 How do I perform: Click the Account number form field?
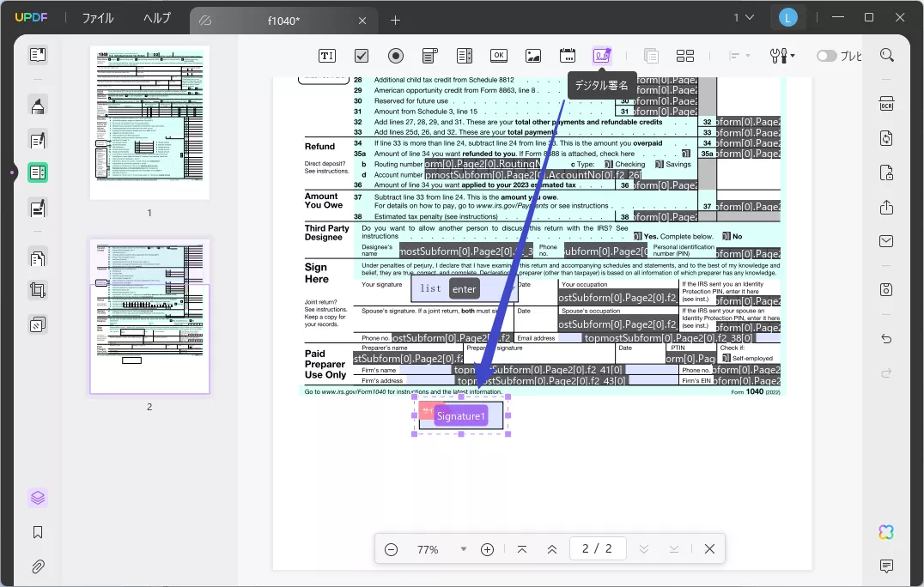click(x=532, y=175)
